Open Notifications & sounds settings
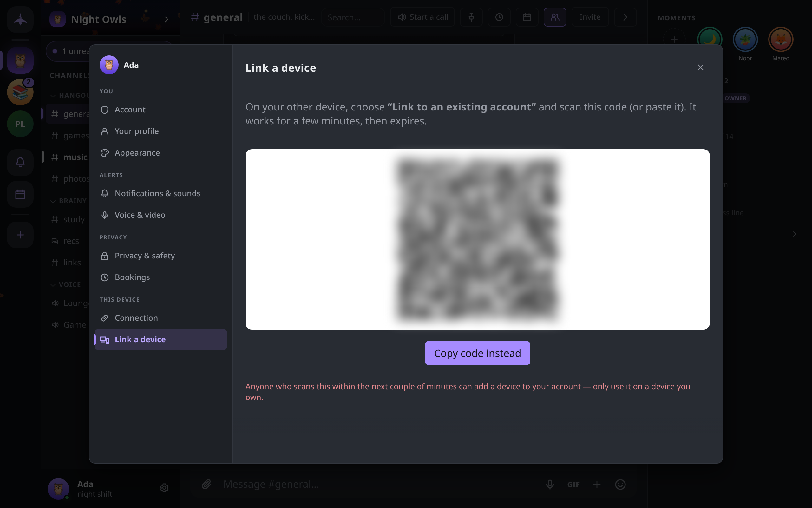This screenshot has height=508, width=812. coord(160,194)
